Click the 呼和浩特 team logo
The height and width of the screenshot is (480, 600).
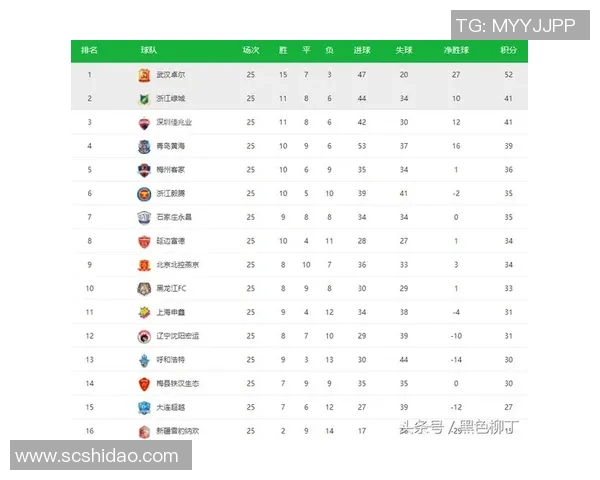point(144,360)
